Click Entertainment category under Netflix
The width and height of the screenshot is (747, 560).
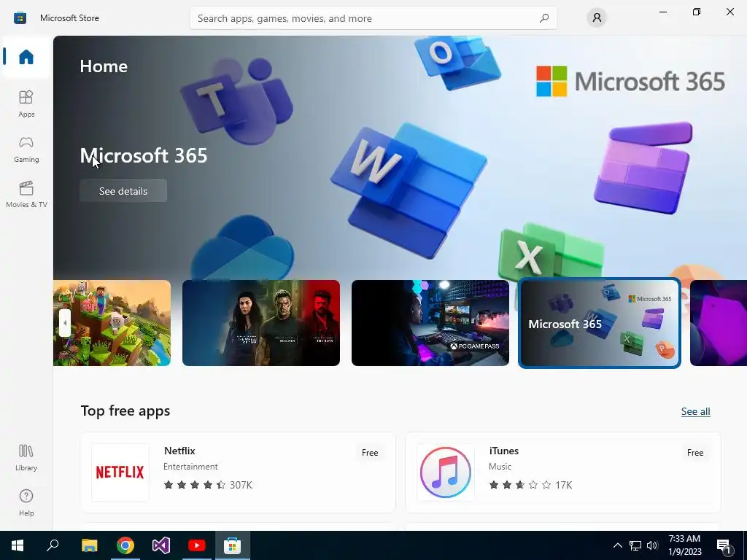(190, 467)
